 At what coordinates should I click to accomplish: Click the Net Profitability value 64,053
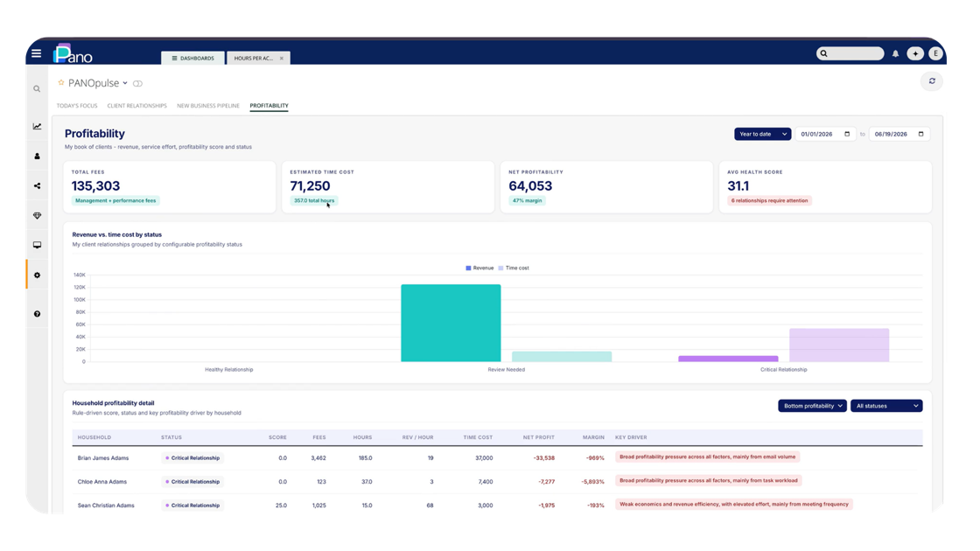click(x=530, y=185)
